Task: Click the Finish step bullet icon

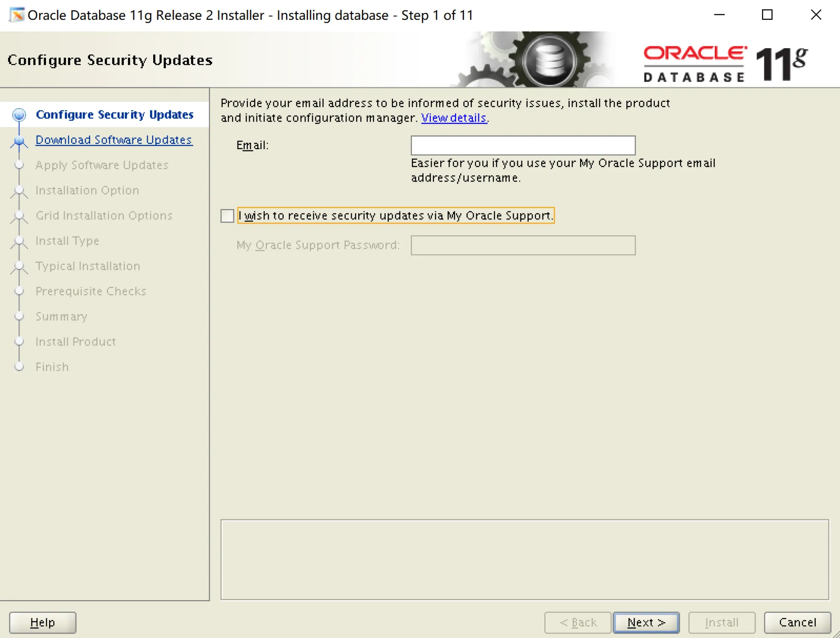Action: [x=19, y=367]
